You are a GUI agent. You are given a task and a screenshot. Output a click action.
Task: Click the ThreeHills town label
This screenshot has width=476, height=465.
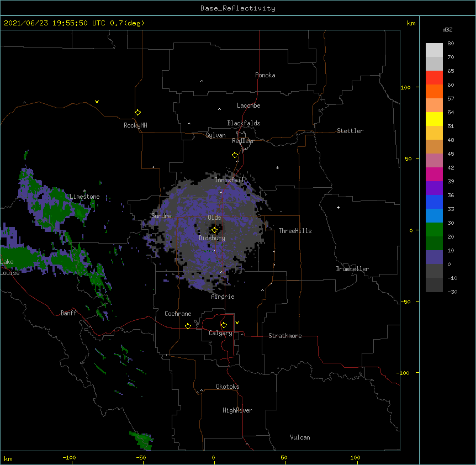[295, 231]
